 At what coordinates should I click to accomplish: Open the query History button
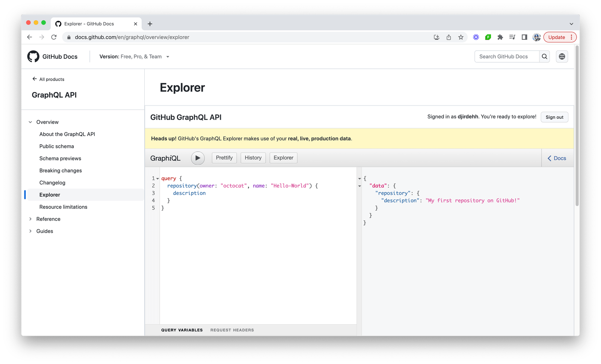[253, 158]
